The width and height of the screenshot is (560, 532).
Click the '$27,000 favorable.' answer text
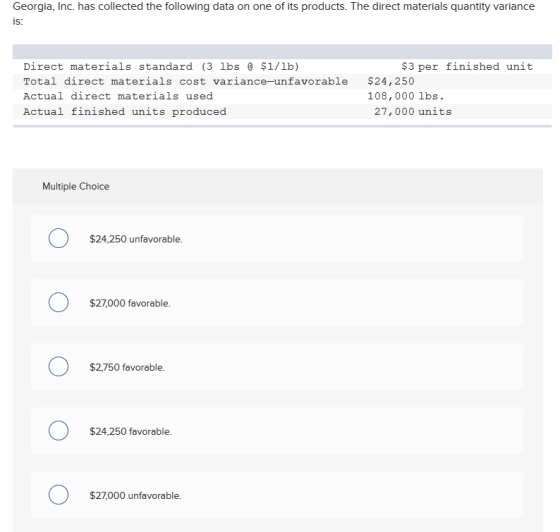point(130,303)
